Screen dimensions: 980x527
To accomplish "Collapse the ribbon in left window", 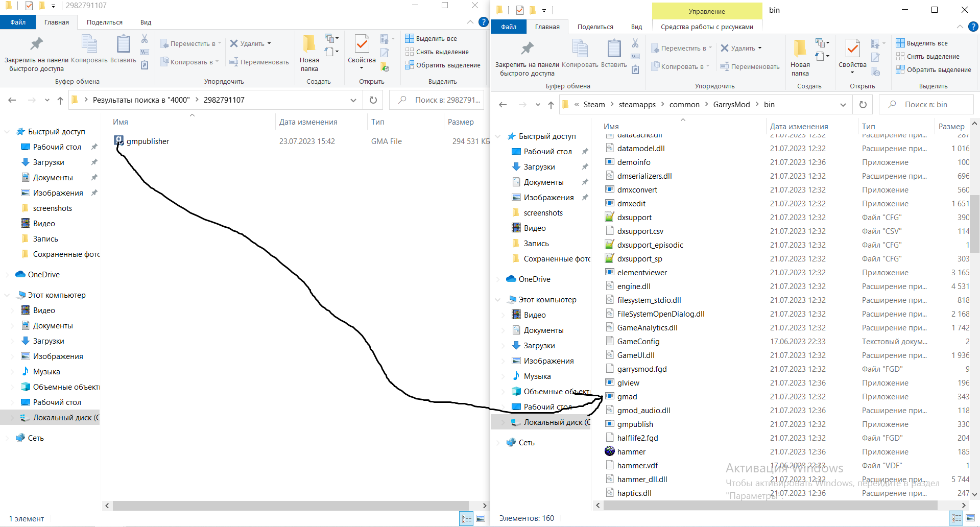I will tap(470, 22).
